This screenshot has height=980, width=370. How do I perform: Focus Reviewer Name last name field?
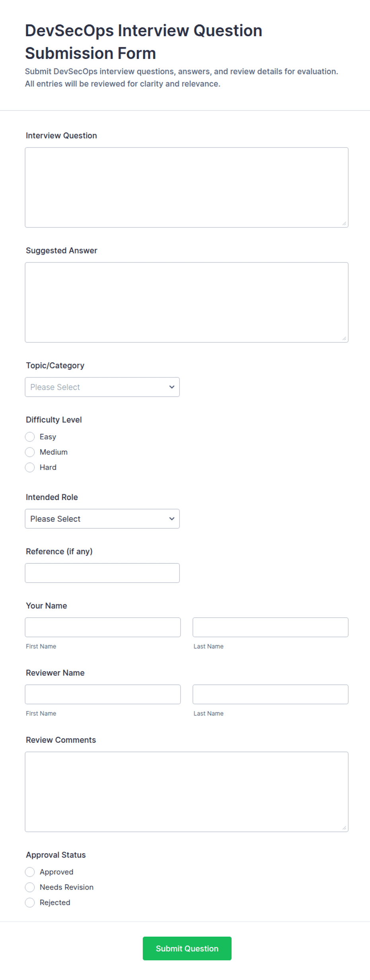pos(271,694)
